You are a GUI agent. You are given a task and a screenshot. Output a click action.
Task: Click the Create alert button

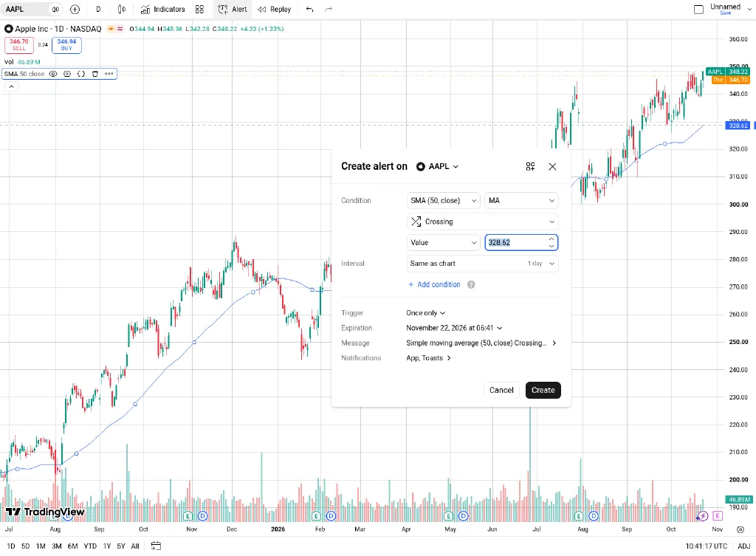pyautogui.click(x=543, y=390)
